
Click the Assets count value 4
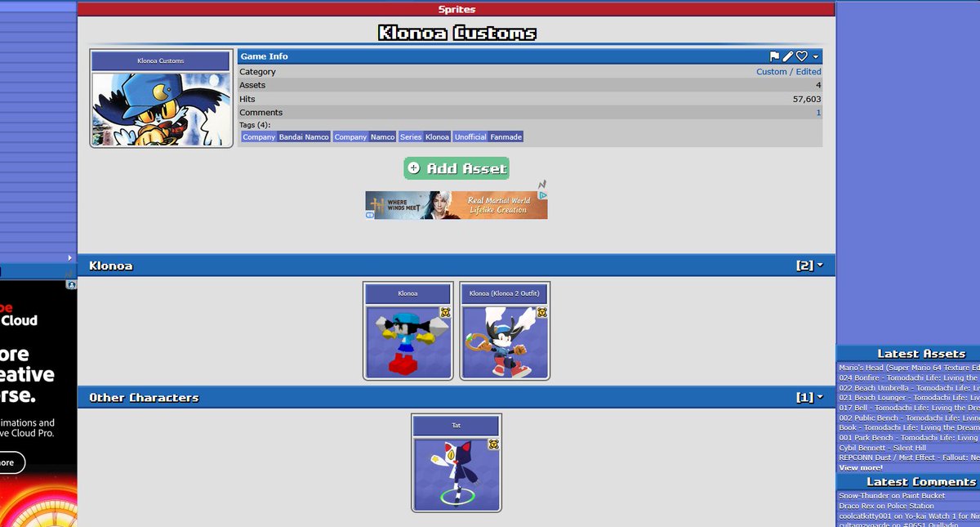coord(818,85)
